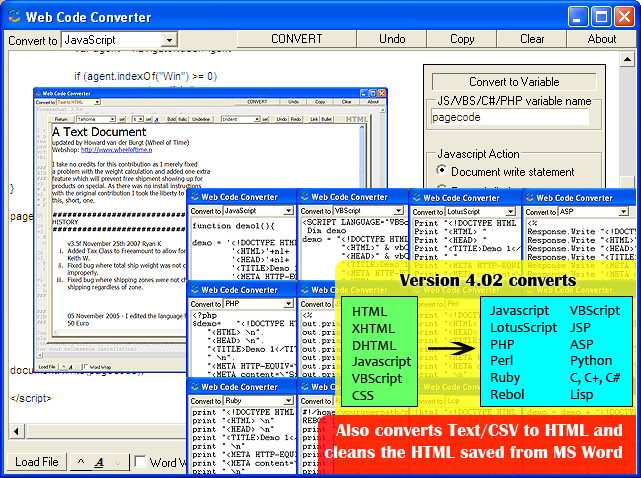
Task: Close the Text to HTML inner window
Action: coord(381,93)
